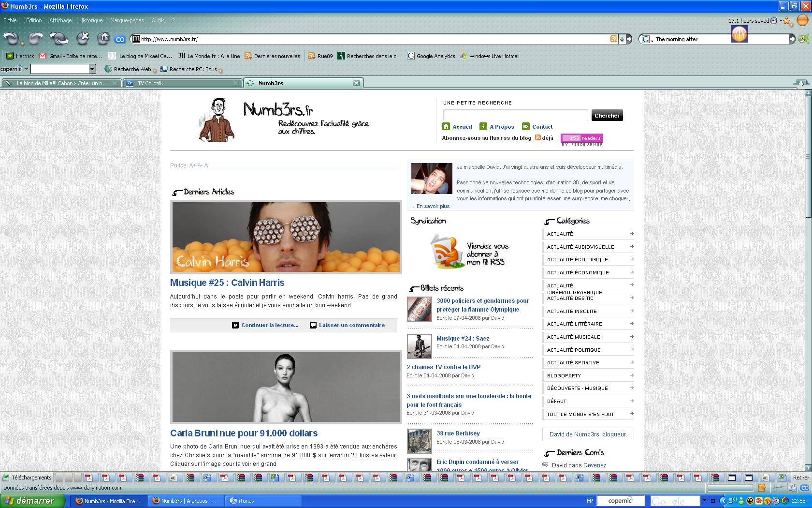Open the copernic toolbar menu arrow
This screenshot has height=508, width=812.
[x=26, y=69]
